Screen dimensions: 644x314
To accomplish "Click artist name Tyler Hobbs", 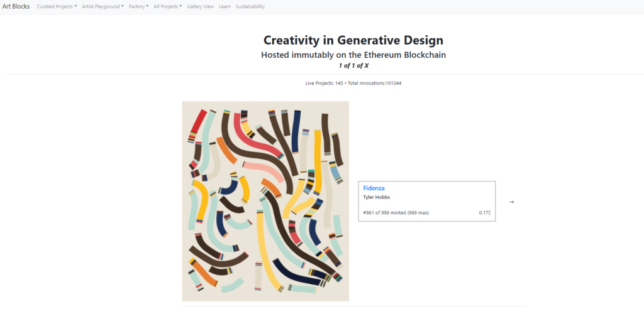I will pyautogui.click(x=377, y=198).
